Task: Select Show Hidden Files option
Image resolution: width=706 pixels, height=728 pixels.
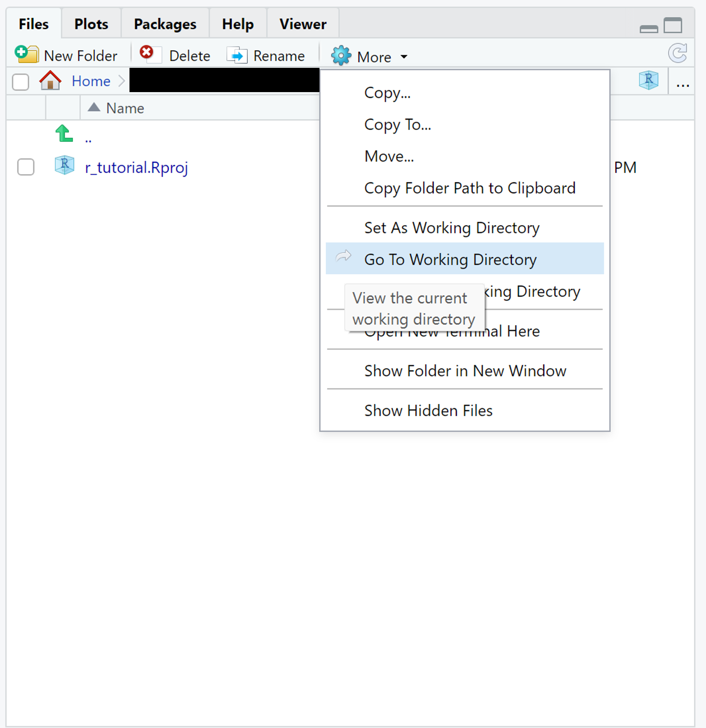Action: [428, 410]
